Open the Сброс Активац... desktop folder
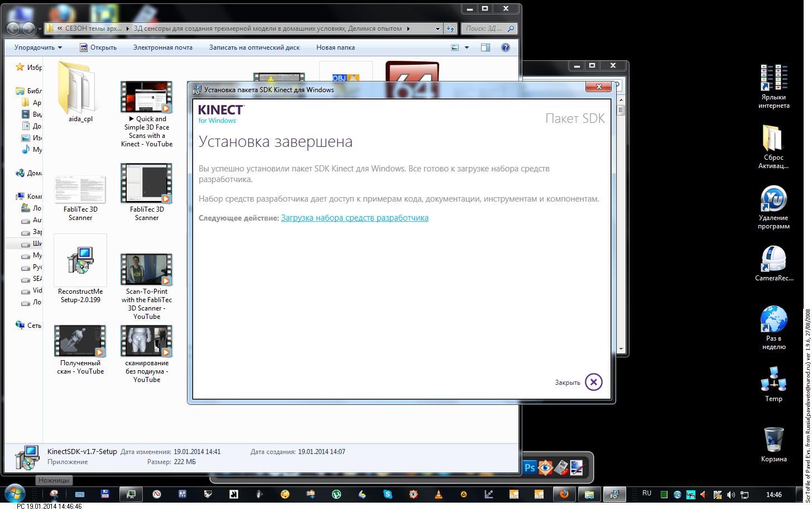 click(x=773, y=146)
